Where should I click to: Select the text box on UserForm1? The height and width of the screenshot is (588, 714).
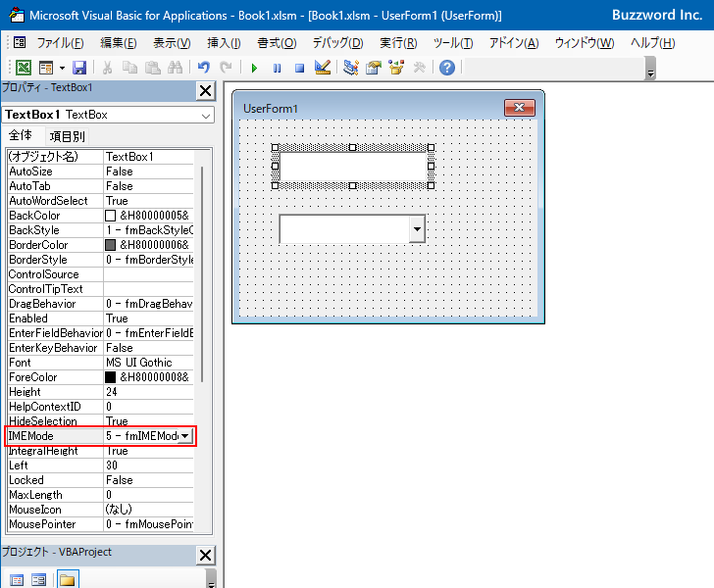(353, 167)
